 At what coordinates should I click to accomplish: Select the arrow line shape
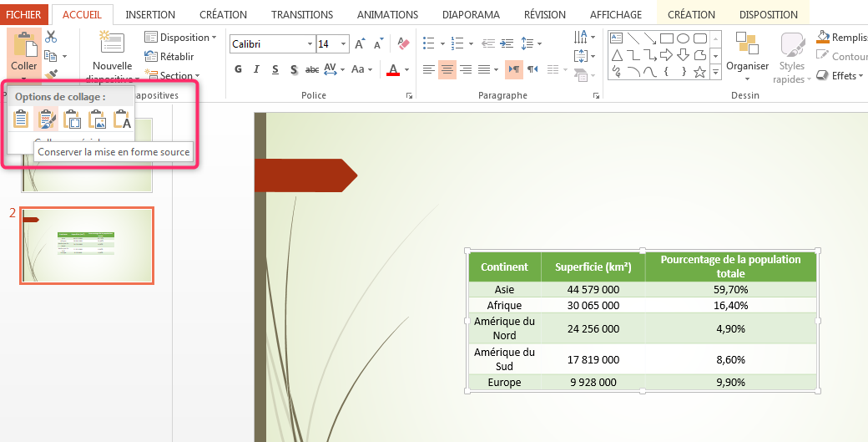650,38
